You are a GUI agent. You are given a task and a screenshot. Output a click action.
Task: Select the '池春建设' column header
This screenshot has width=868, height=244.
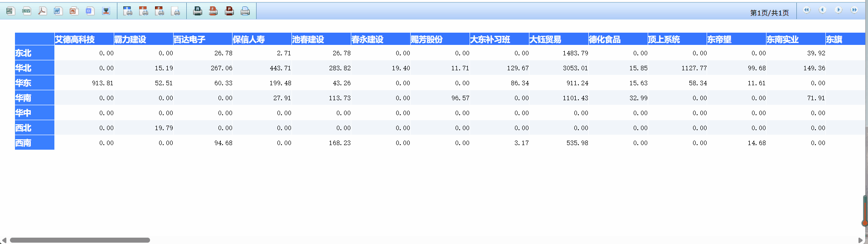click(321, 39)
